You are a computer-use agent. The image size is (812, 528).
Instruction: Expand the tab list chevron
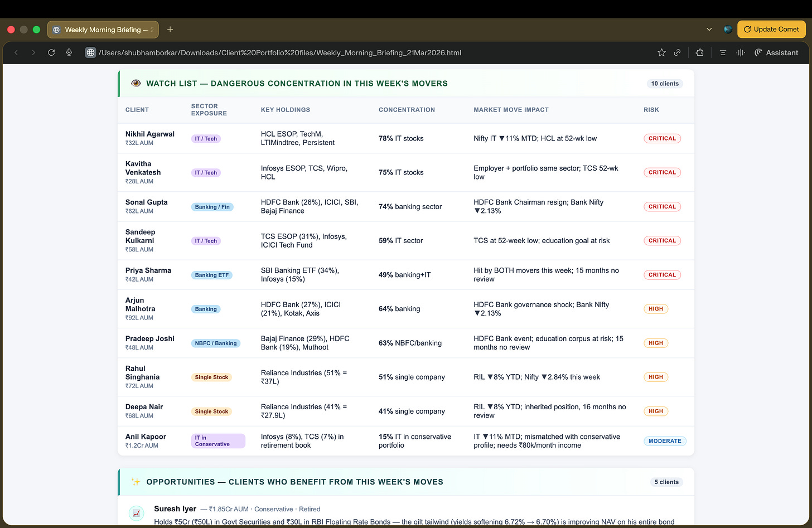[x=709, y=30]
